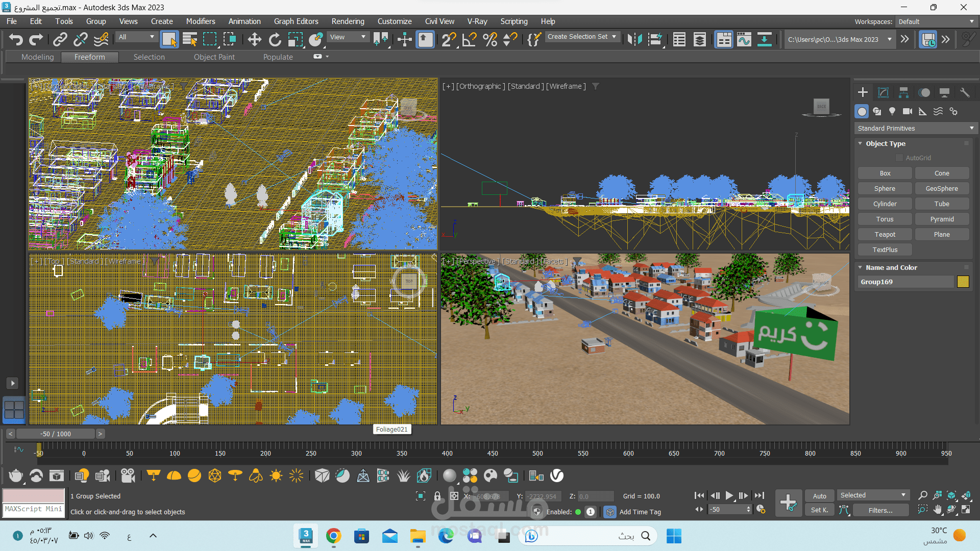Click the Zoom magnifier navigation icon

point(923,495)
